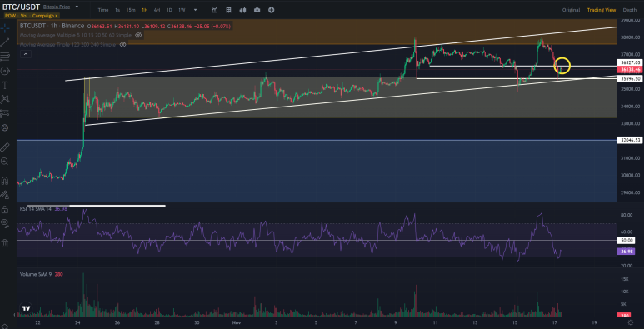The width and height of the screenshot is (644, 329).
Task: Click the Nov date on time axis
Action: pos(237,322)
